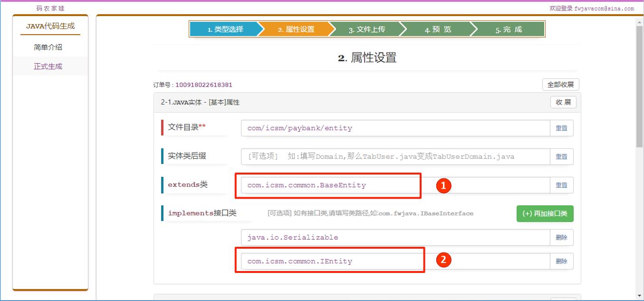Screen dimensions: 644x301
Task: Jump to step 4 预览
Action: point(438,29)
